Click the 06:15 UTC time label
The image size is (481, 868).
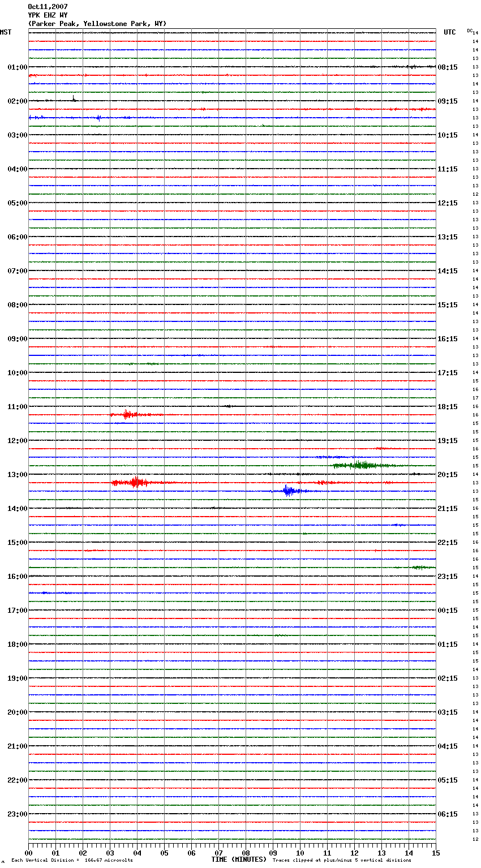point(448,814)
